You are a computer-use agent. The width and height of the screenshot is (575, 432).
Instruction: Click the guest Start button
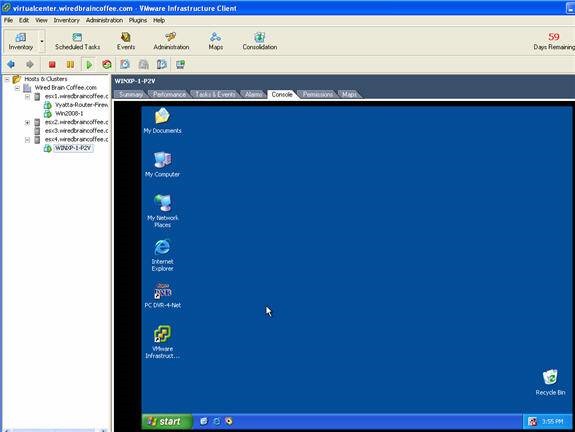pos(167,421)
